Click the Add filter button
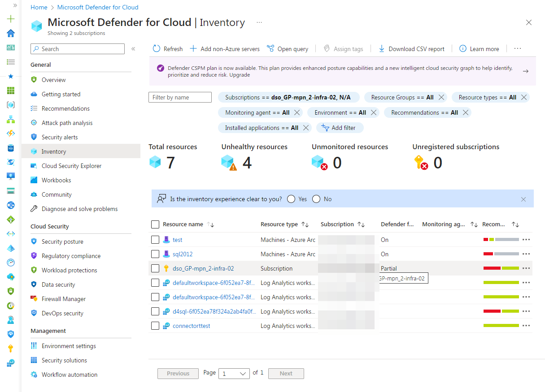The image size is (545, 392). [340, 128]
